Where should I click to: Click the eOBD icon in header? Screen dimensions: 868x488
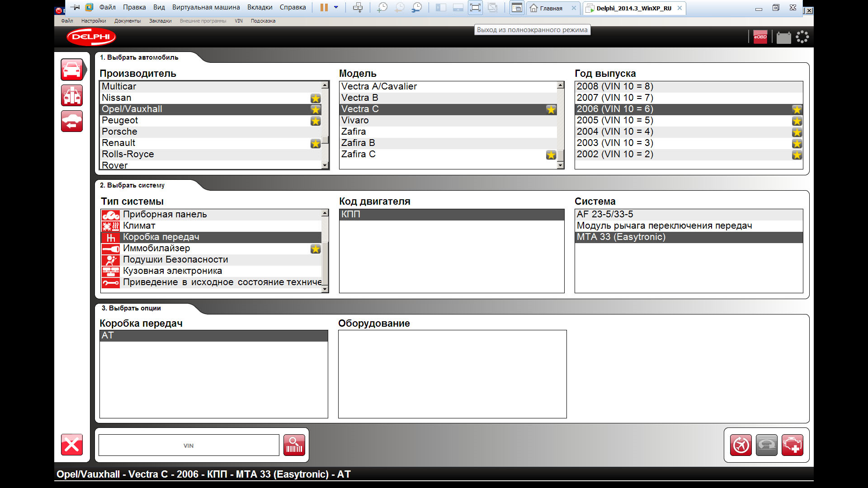click(760, 37)
